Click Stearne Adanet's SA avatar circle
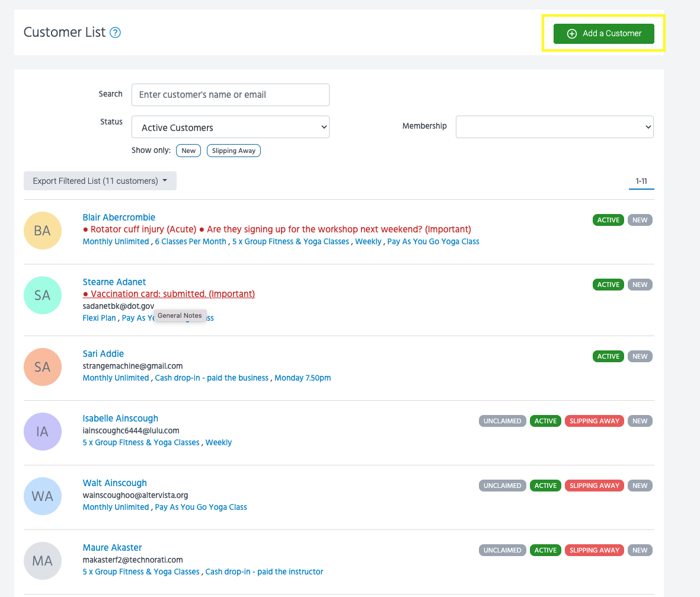This screenshot has height=597, width=700. (x=43, y=295)
